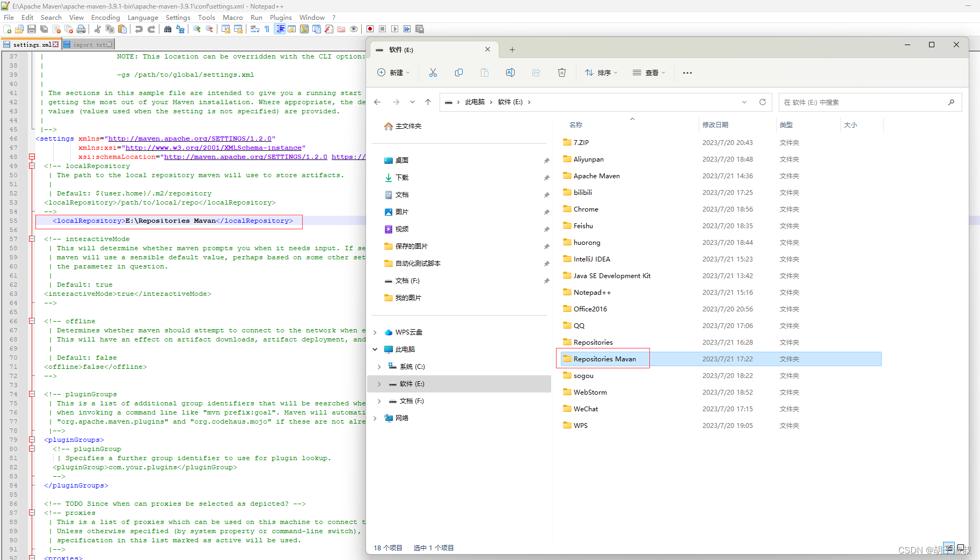The image size is (980, 560).
Task: Expand the 系统 (C:) drive node
Action: [x=379, y=366]
